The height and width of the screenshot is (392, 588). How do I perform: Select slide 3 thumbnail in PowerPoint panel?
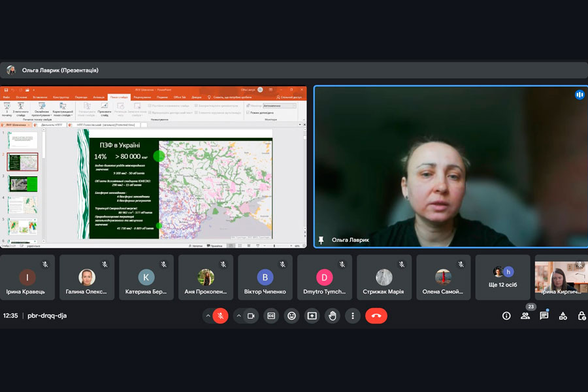coord(22,184)
